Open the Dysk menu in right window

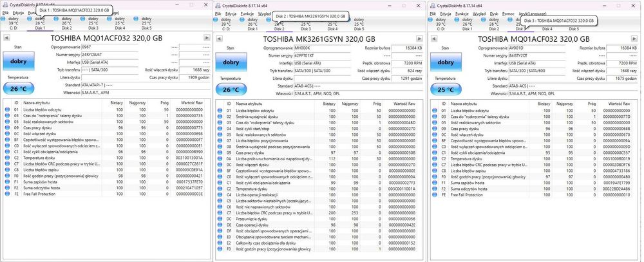click(494, 14)
